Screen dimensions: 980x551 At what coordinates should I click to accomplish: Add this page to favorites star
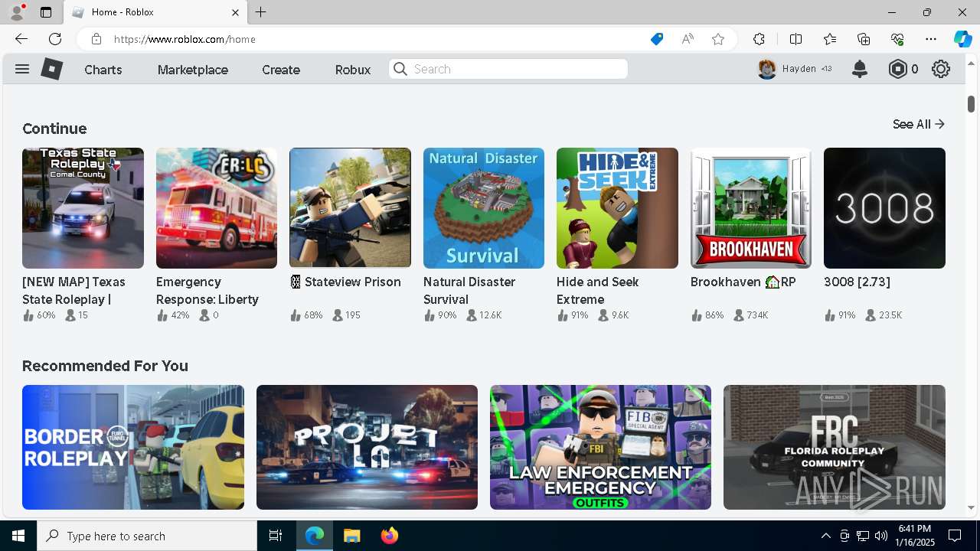tap(718, 39)
